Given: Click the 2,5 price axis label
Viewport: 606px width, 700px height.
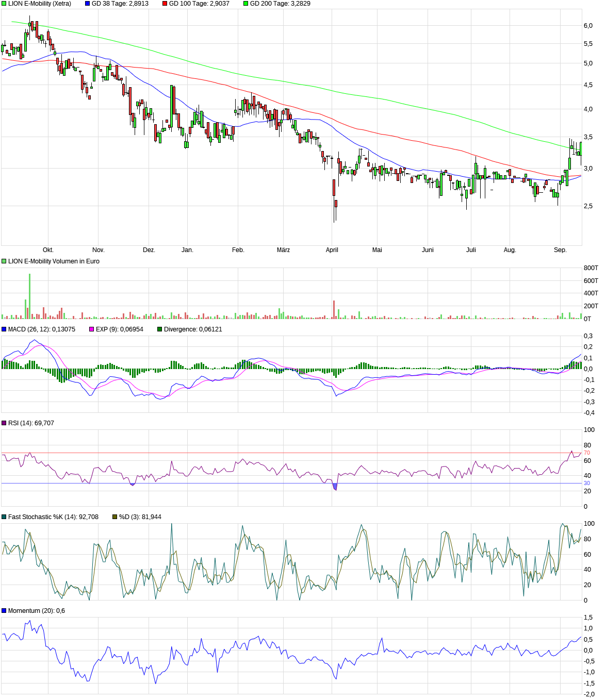Looking at the screenshot, I should tap(588, 206).
